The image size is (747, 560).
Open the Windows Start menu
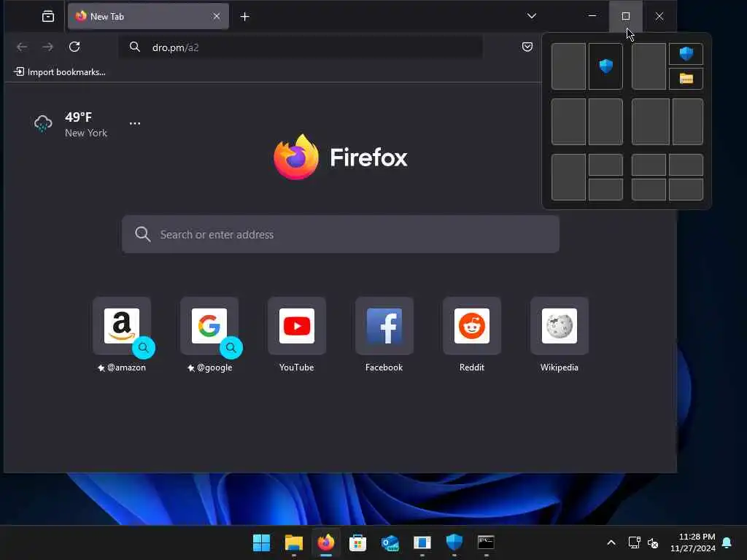coord(262,542)
